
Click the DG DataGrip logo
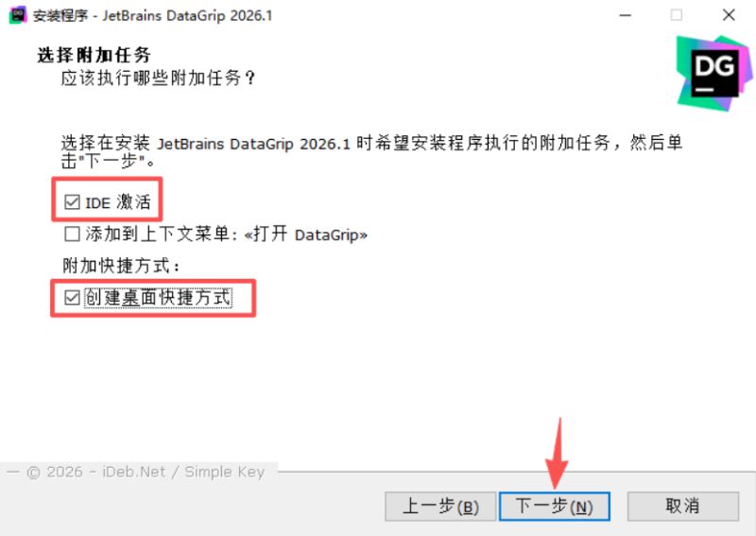(714, 73)
